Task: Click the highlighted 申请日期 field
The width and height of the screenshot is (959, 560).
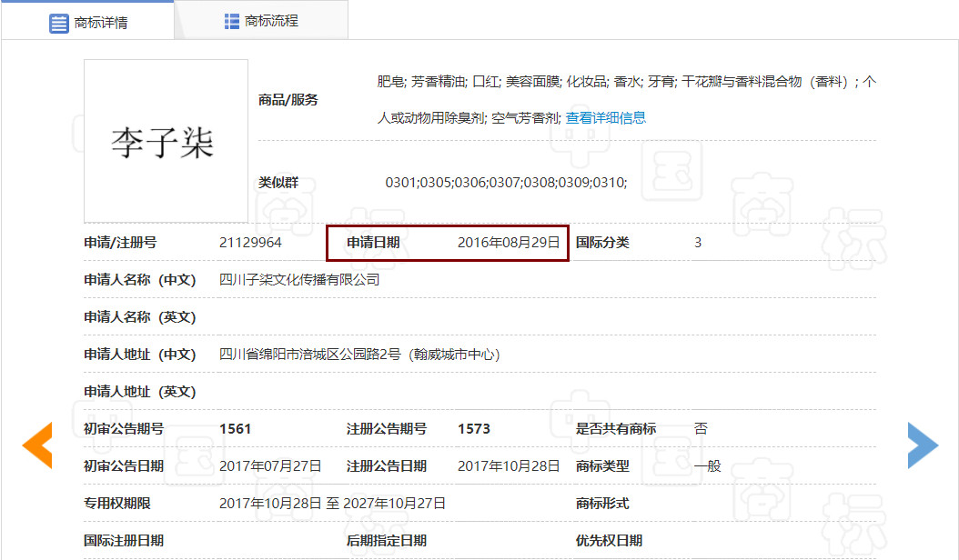Action: click(448, 243)
